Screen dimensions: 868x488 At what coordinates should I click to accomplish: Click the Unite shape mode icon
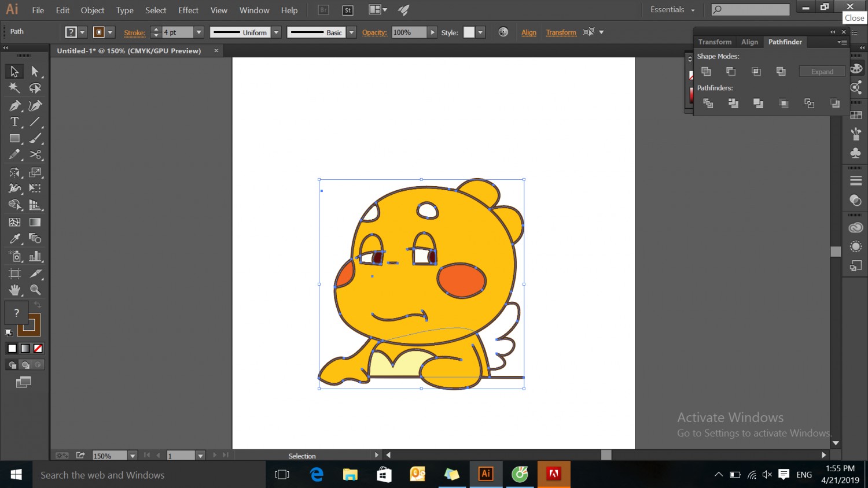(706, 71)
